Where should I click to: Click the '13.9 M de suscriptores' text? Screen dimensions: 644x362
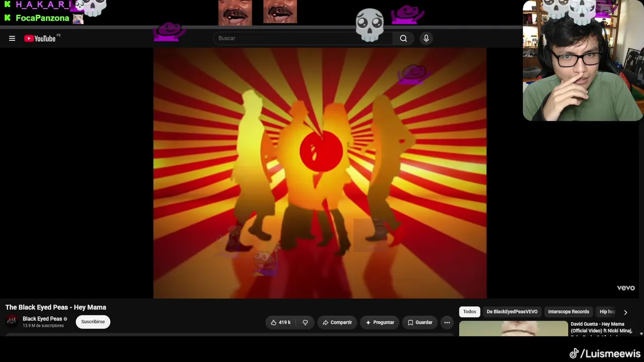[x=43, y=326]
